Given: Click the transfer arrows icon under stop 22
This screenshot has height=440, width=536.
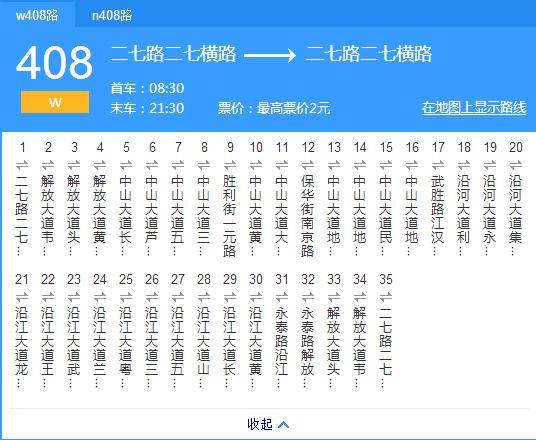Looking at the screenshot, I should [x=48, y=296].
